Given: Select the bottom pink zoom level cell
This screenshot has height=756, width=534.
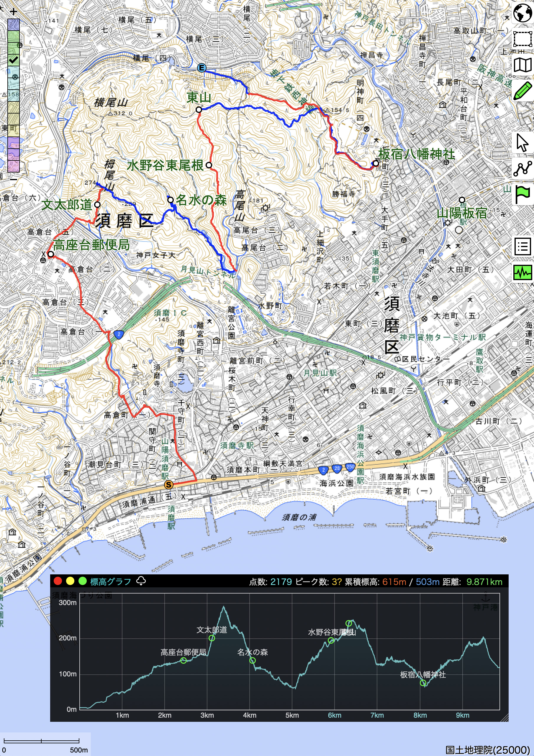Looking at the screenshot, I should point(14,166).
